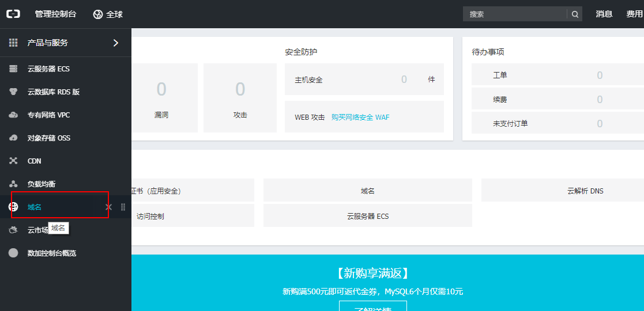Click the WEB 攻击 label
644x311 pixels.
[x=310, y=117]
